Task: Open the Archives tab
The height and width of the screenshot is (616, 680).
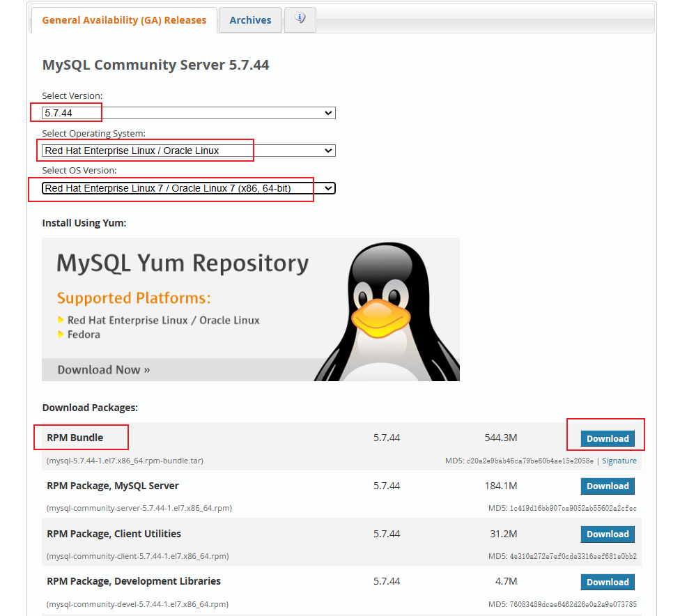Action: tap(249, 20)
